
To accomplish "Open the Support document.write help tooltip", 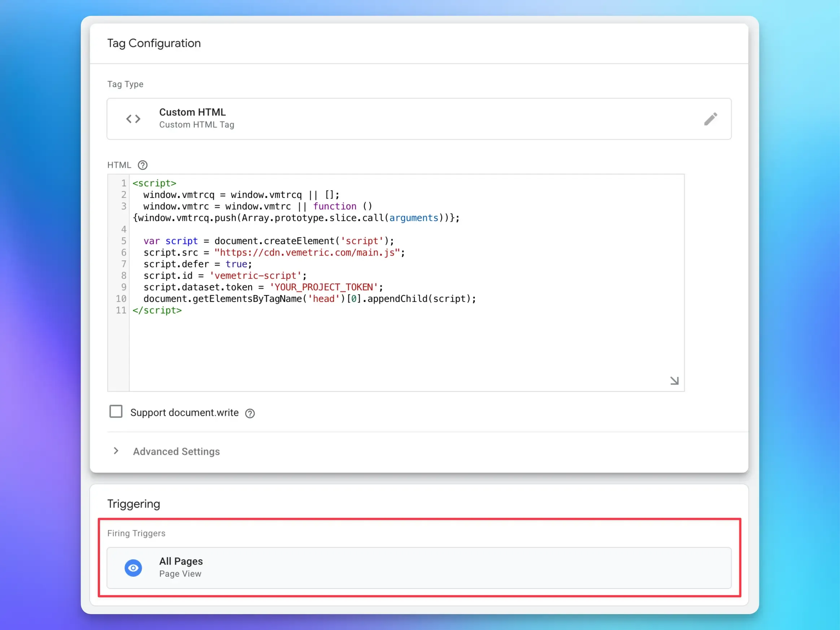I will (250, 413).
